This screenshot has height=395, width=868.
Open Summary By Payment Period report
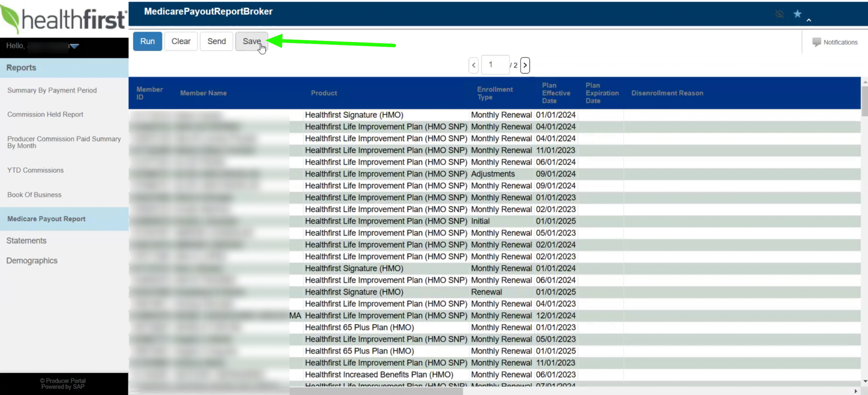coord(52,90)
